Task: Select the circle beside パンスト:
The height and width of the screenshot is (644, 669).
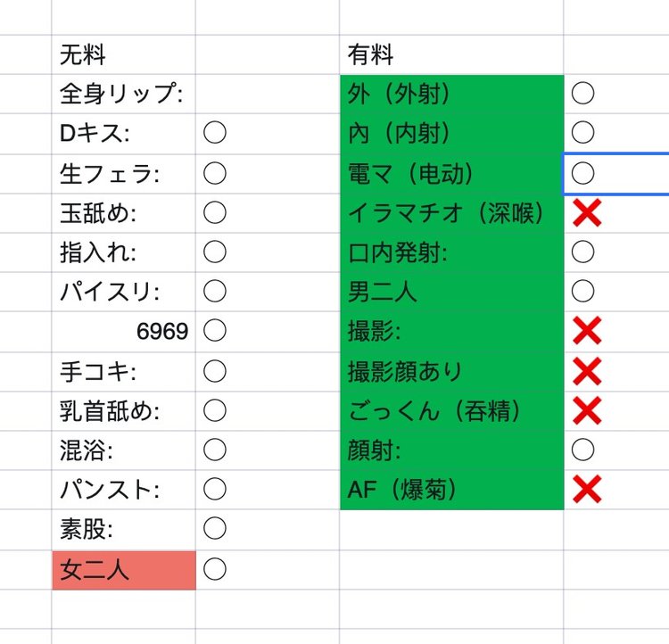Action: coord(214,489)
